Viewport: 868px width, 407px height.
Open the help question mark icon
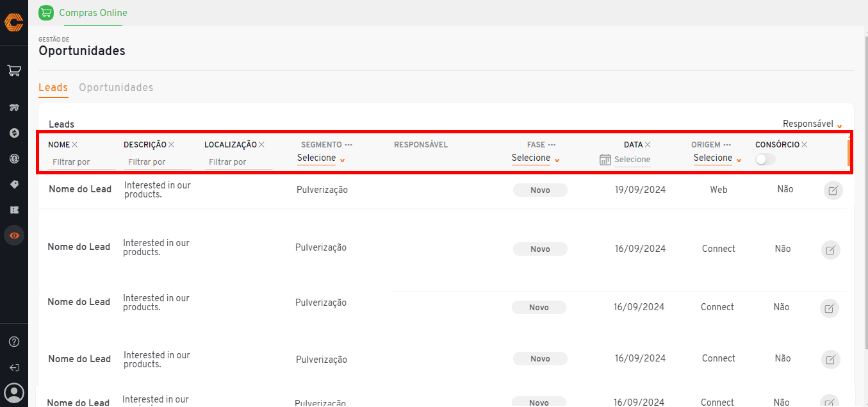14,342
